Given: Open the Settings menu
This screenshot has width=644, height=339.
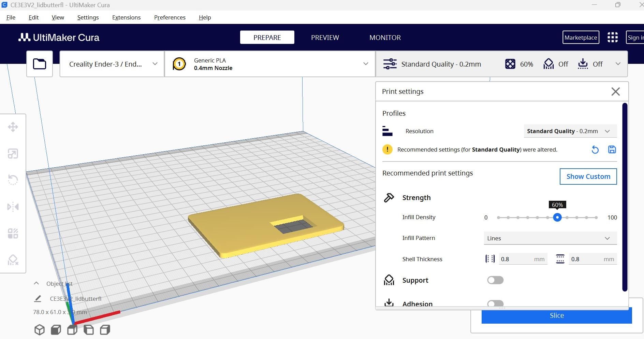Looking at the screenshot, I should click(88, 17).
